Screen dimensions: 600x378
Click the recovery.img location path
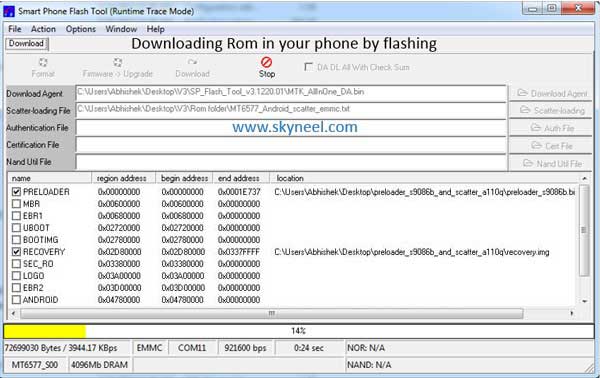(x=412, y=252)
